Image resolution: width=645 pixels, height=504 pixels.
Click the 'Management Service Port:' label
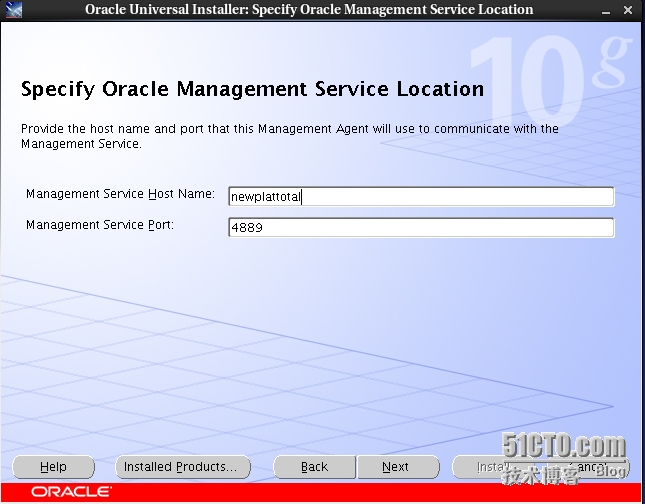coord(100,225)
